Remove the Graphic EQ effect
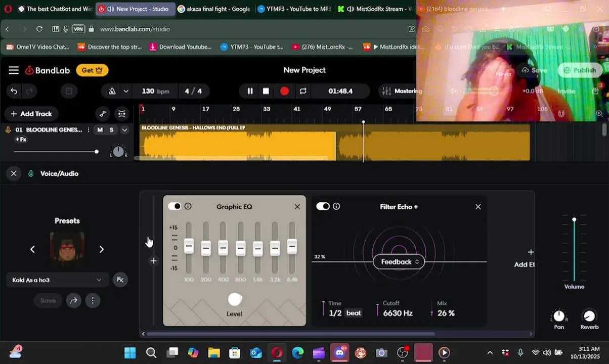 297,207
